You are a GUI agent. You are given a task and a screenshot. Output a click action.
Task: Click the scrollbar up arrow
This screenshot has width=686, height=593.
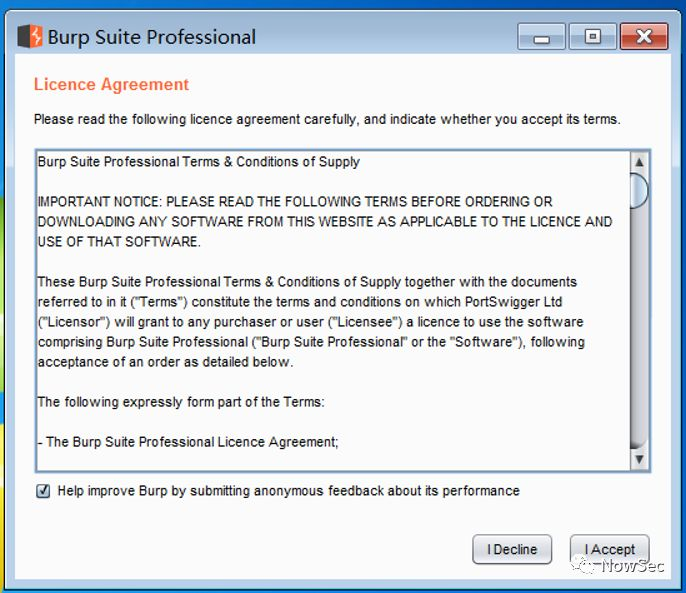click(639, 162)
